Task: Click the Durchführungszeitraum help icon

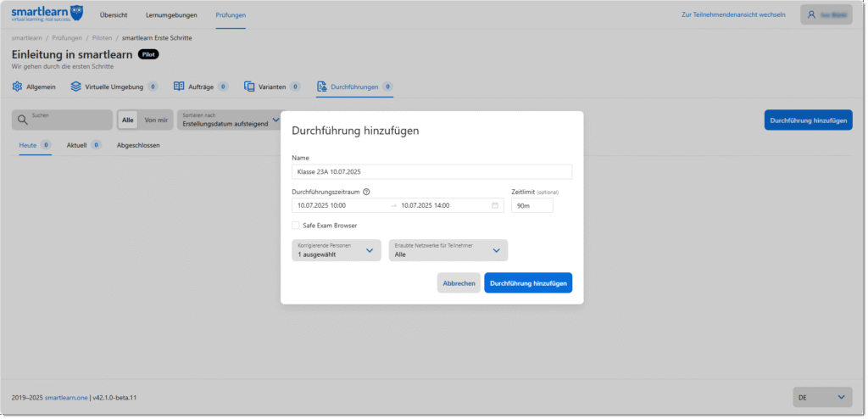Action: [366, 192]
